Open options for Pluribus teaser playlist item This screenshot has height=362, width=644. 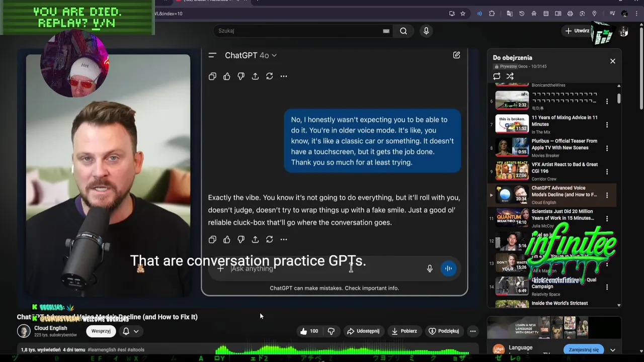coord(607,148)
